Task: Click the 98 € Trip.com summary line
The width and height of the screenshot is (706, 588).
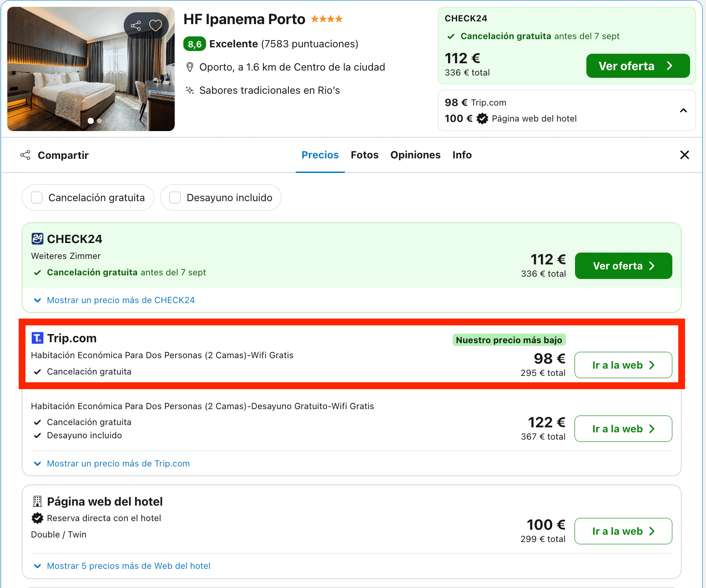Action: tap(475, 102)
